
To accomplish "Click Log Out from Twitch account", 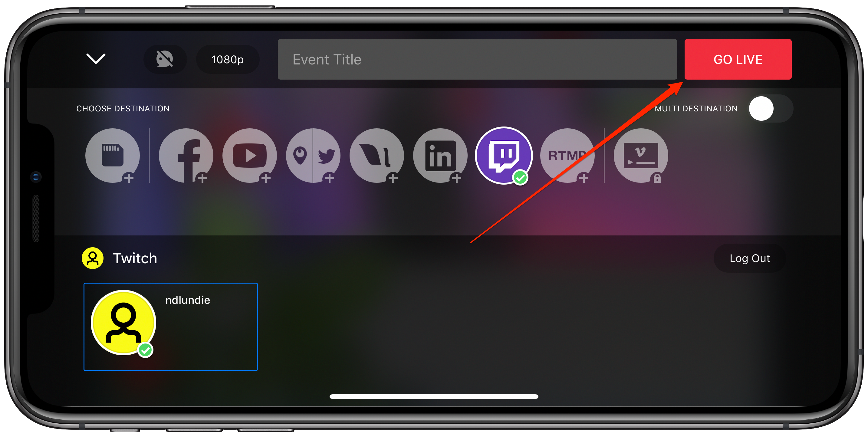I will 749,258.
